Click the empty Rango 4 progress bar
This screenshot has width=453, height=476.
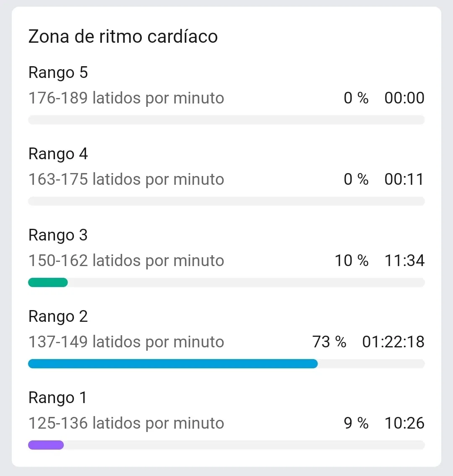pyautogui.click(x=226, y=201)
